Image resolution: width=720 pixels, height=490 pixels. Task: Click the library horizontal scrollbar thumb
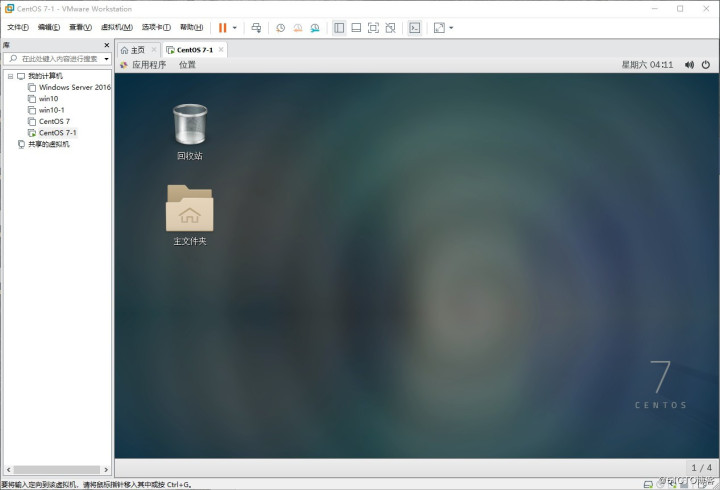pos(56,470)
